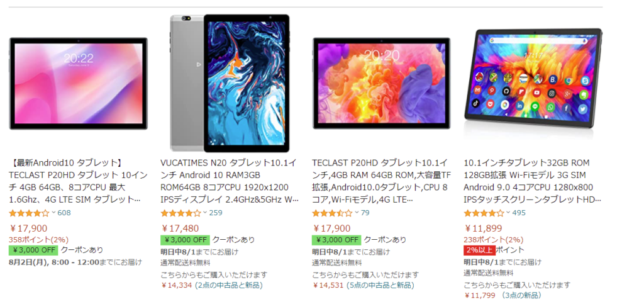The width and height of the screenshot is (644, 304).
Task: Click the star rating next to 79 reviews
Action: click(x=332, y=213)
